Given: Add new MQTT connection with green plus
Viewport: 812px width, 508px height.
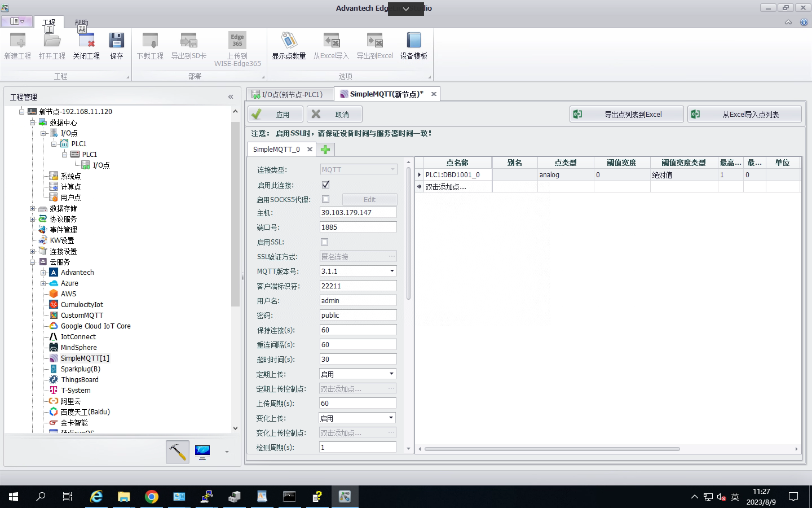Looking at the screenshot, I should (x=325, y=149).
